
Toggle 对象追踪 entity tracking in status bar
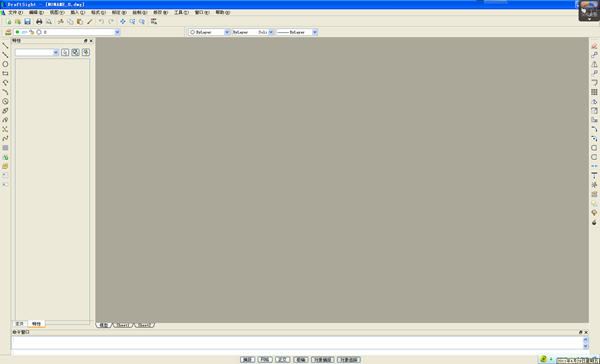click(x=349, y=360)
